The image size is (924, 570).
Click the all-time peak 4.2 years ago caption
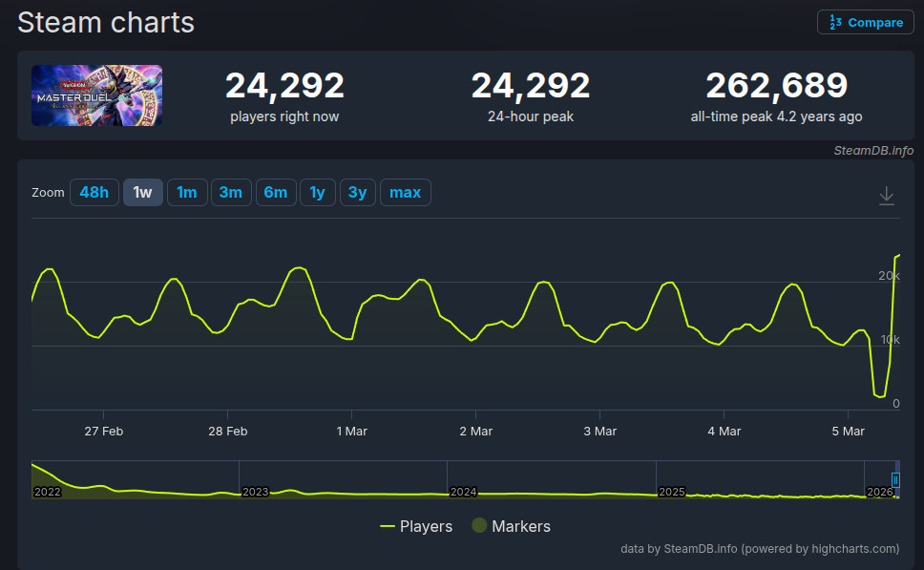777,116
